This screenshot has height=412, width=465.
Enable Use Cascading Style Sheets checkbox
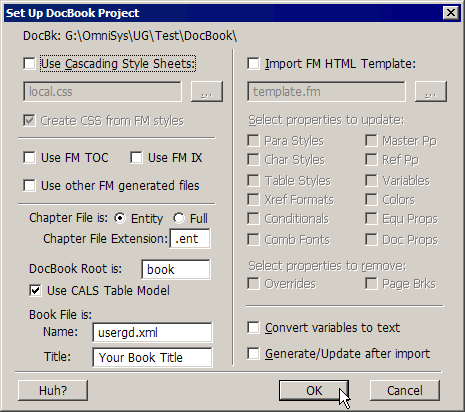tap(29, 64)
